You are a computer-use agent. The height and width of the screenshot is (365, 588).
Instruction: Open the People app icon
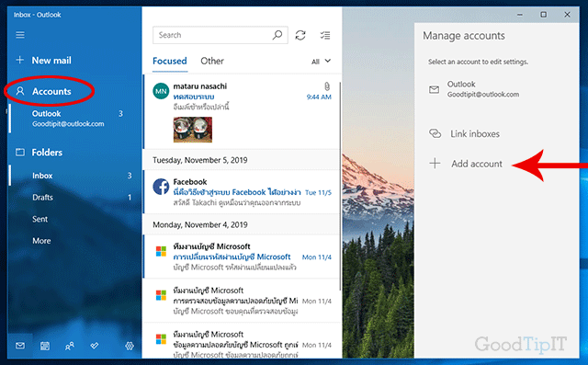point(70,346)
